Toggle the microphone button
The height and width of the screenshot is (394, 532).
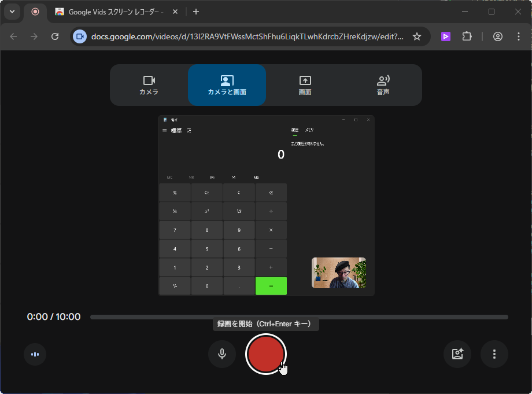[x=222, y=354]
